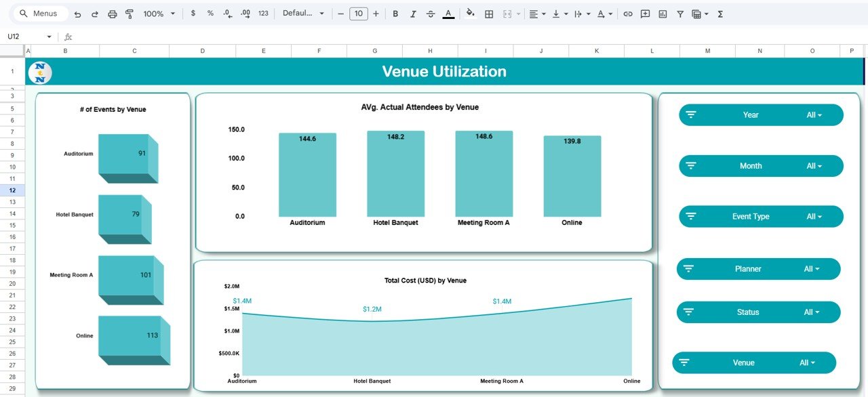Image resolution: width=868 pixels, height=397 pixels.
Task: Expand the Year slicer All dropdown
Action: click(x=814, y=115)
